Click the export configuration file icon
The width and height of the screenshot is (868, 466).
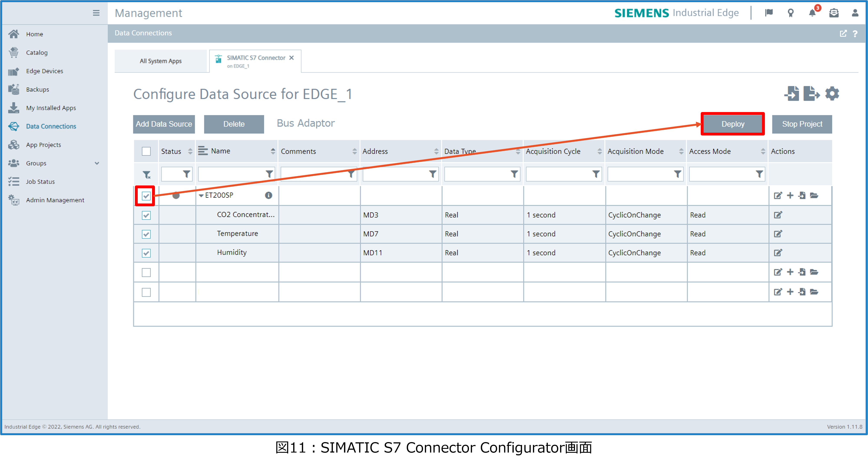click(811, 94)
